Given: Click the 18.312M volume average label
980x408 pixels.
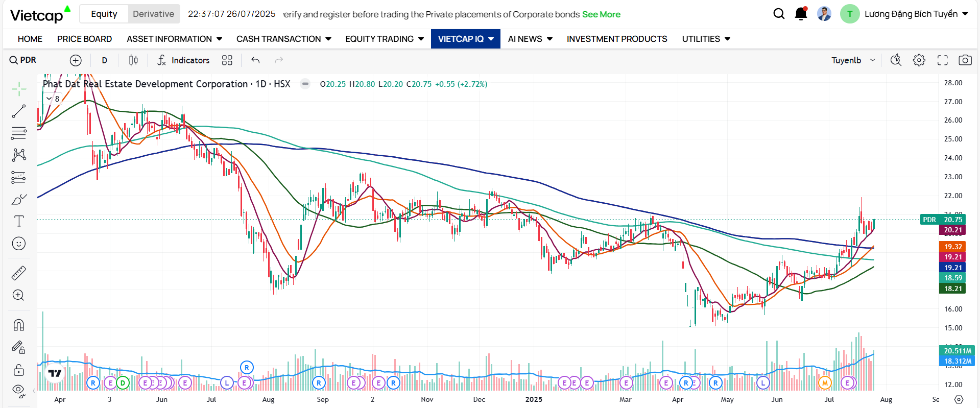Looking at the screenshot, I should tap(957, 361).
